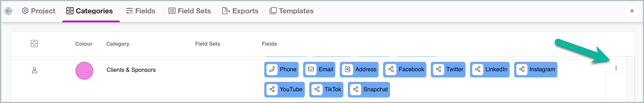Screen dimensions: 644x103
Task: Click the Clients & Sponsors category name
Action: click(131, 70)
